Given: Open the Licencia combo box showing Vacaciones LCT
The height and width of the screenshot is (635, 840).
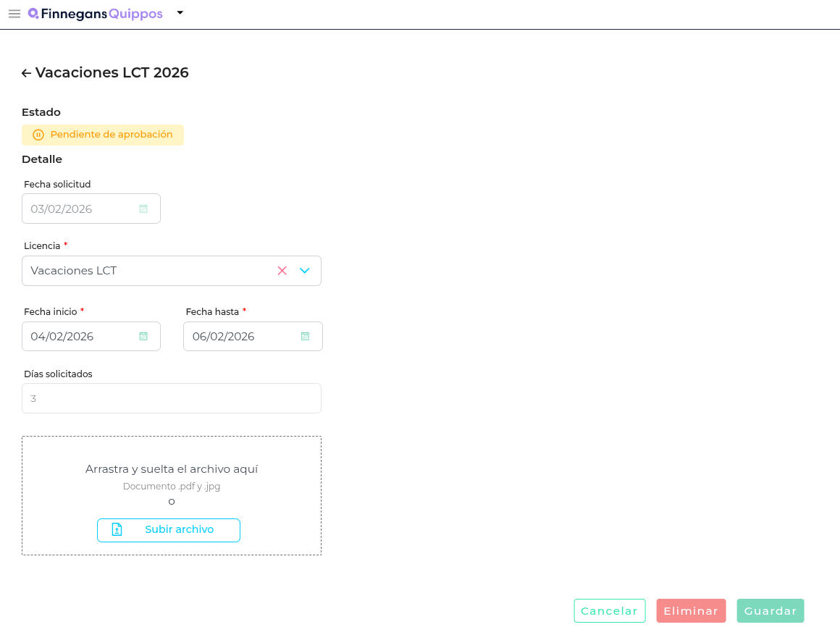Looking at the screenshot, I should point(145,271).
